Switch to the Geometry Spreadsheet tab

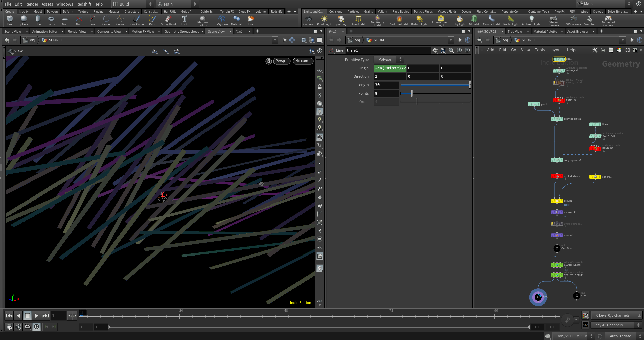(x=181, y=31)
